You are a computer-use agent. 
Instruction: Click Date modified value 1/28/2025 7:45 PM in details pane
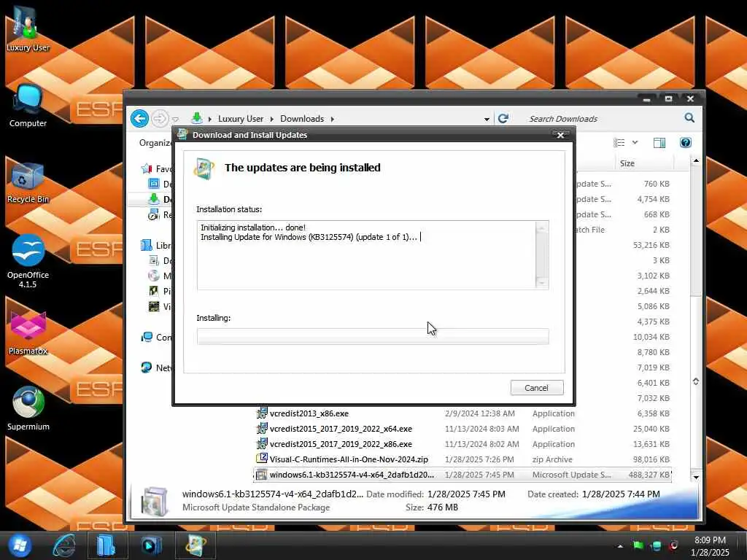click(x=466, y=494)
